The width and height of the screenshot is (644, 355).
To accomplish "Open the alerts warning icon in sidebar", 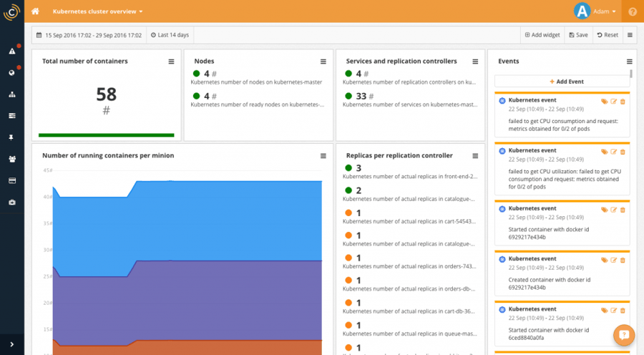I will 12,51.
